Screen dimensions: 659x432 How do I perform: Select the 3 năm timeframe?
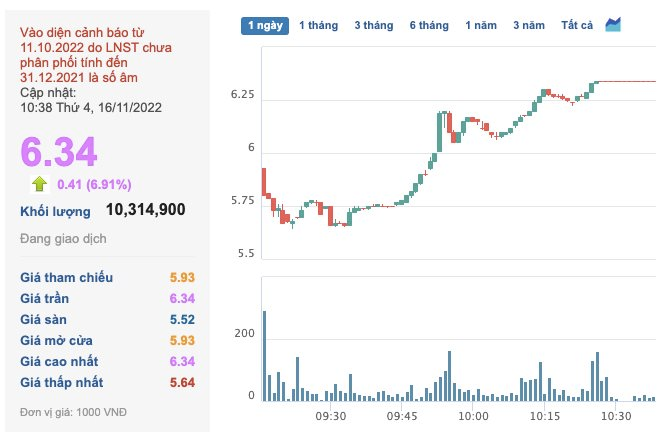[530, 25]
